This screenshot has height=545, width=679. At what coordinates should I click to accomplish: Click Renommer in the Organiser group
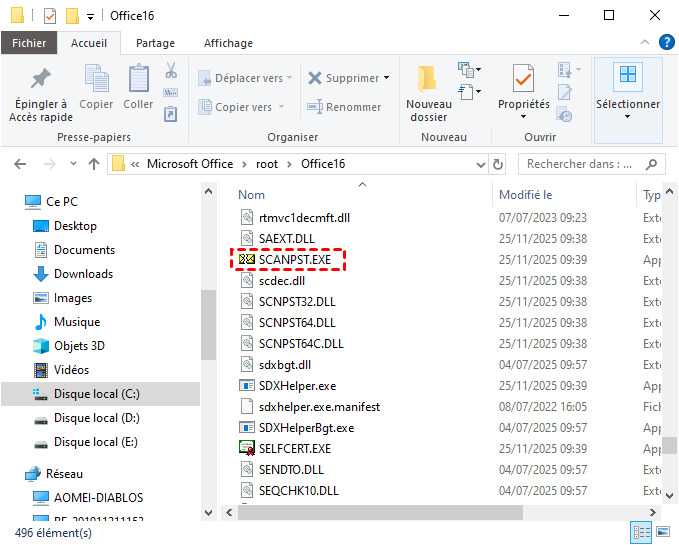[344, 107]
